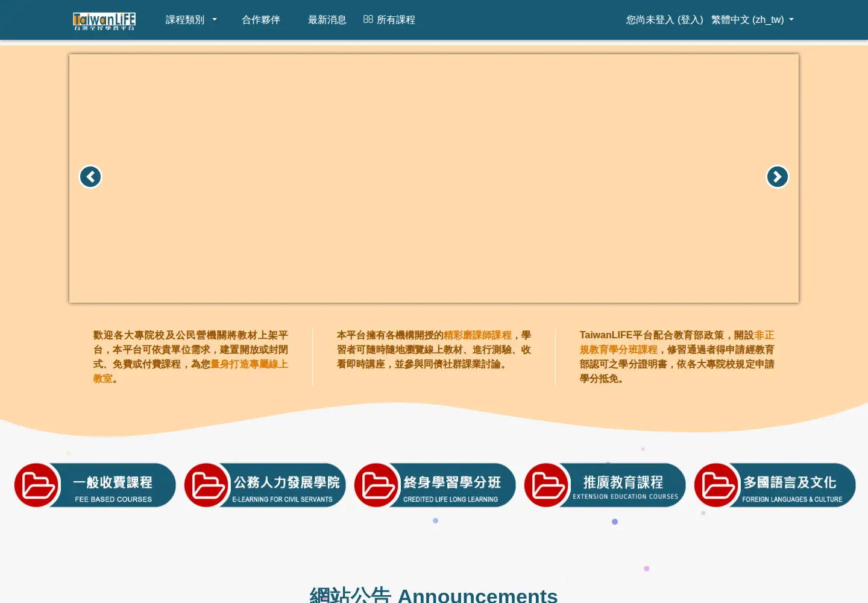Viewport: 868px width, 603px height.
Task: Open 推廣教育課程 Extension Education banner
Action: [605, 485]
